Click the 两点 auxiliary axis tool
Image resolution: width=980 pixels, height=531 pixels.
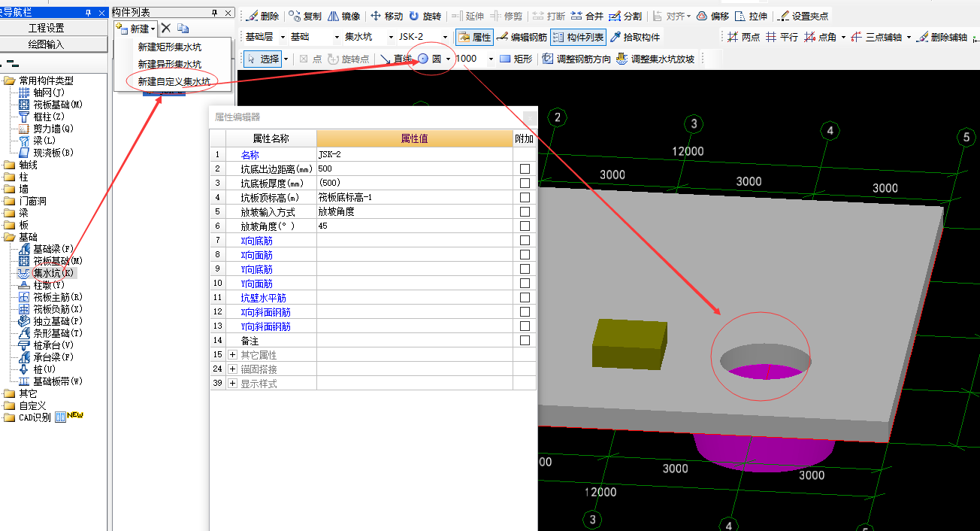coord(743,37)
